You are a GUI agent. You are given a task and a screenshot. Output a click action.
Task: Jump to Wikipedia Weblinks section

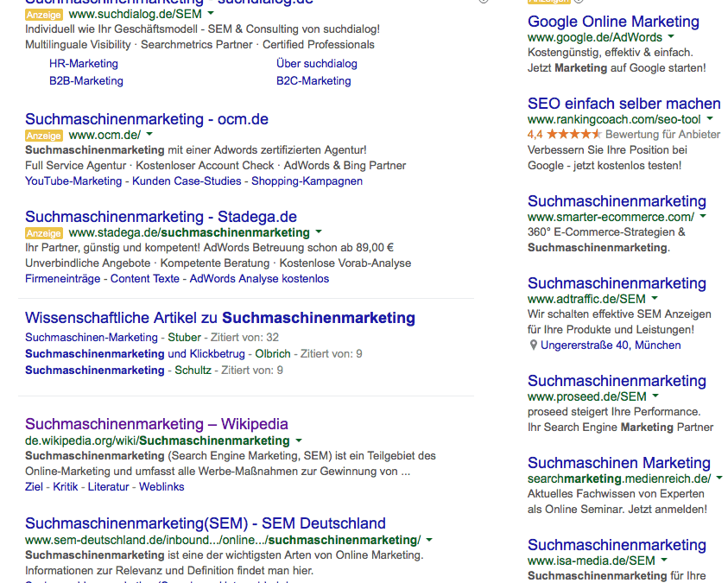coord(161,487)
